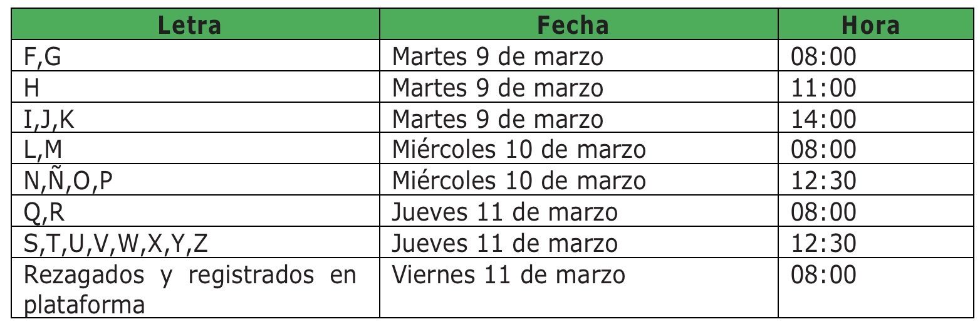Click the 14:00 time cell
Viewport: 980px width, 324px height.
click(872, 119)
